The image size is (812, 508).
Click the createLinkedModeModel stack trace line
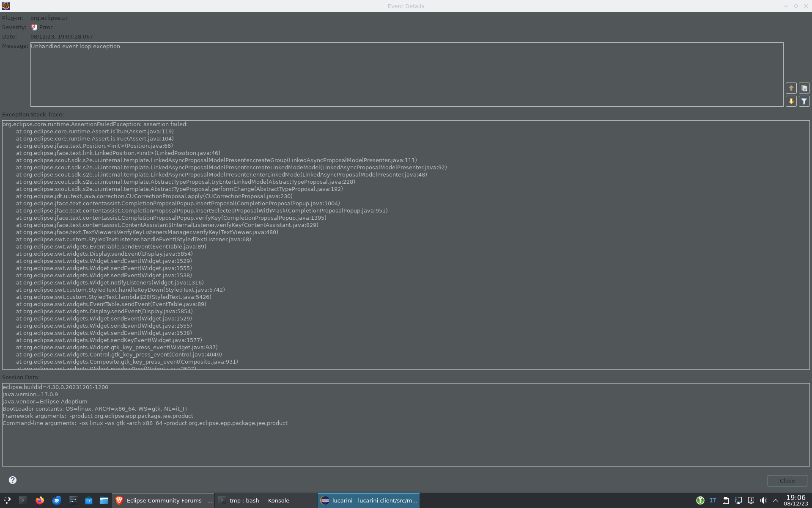pos(231,168)
